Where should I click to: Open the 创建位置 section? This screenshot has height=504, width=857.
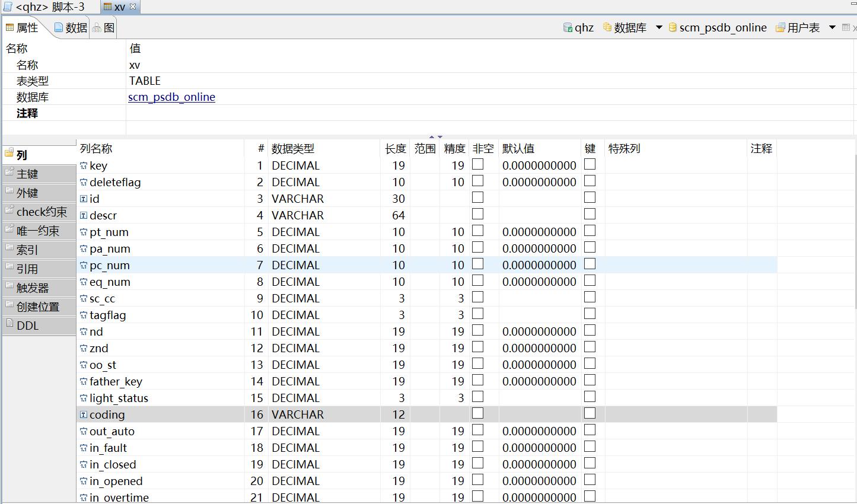pos(39,307)
